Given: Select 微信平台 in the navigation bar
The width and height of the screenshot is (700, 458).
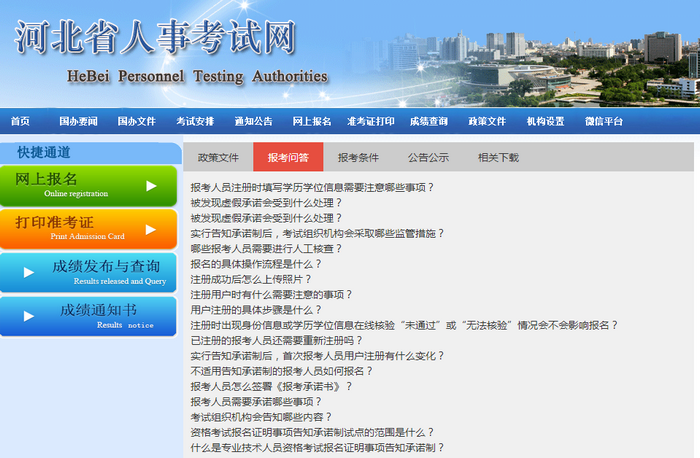Looking at the screenshot, I should click(603, 121).
